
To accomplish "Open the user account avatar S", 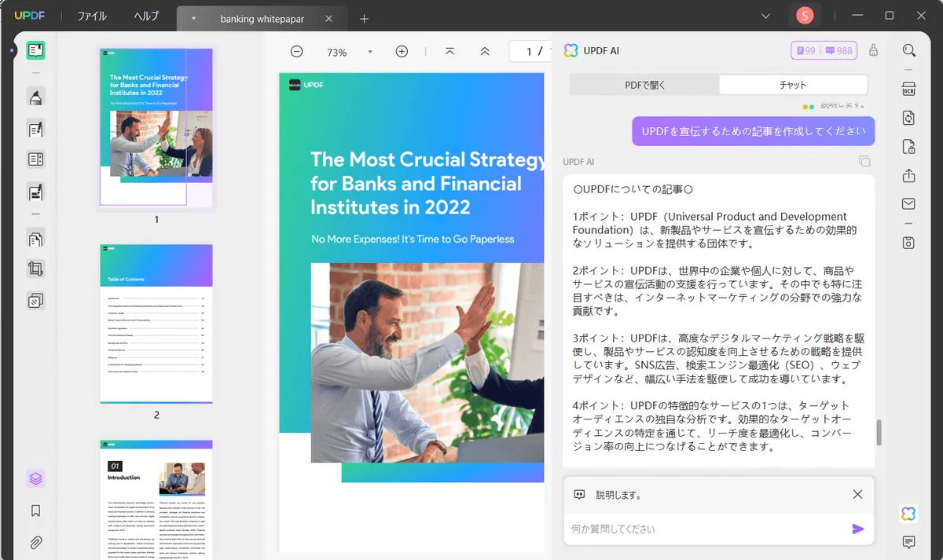I will (805, 16).
